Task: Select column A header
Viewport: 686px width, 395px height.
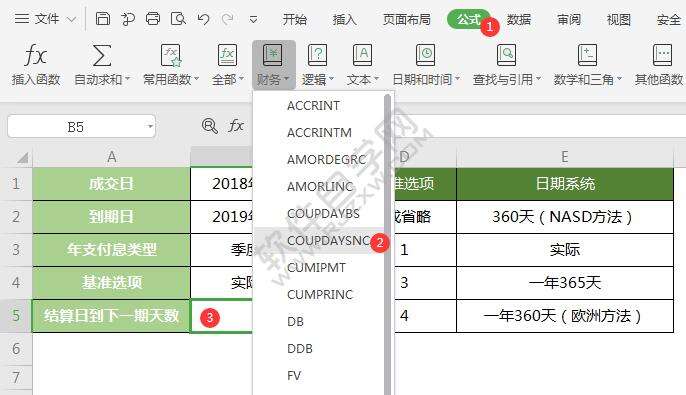Action: tap(112, 157)
